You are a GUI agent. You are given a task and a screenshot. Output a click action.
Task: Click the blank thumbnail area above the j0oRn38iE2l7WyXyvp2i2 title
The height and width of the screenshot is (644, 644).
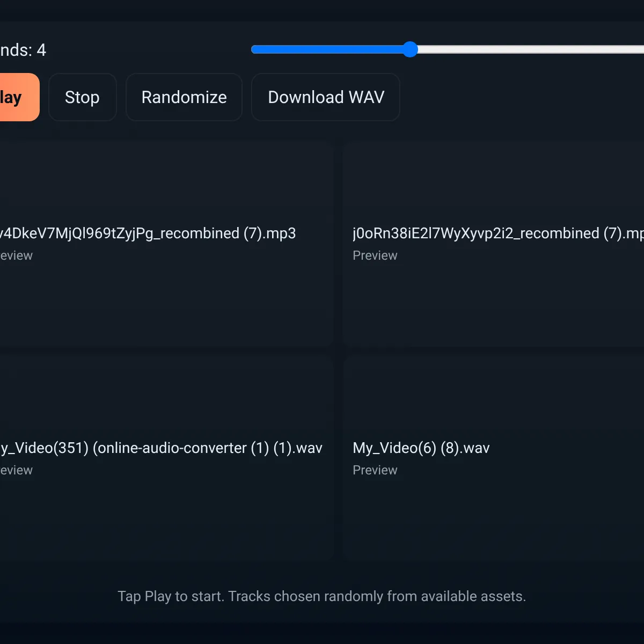pos(494,181)
